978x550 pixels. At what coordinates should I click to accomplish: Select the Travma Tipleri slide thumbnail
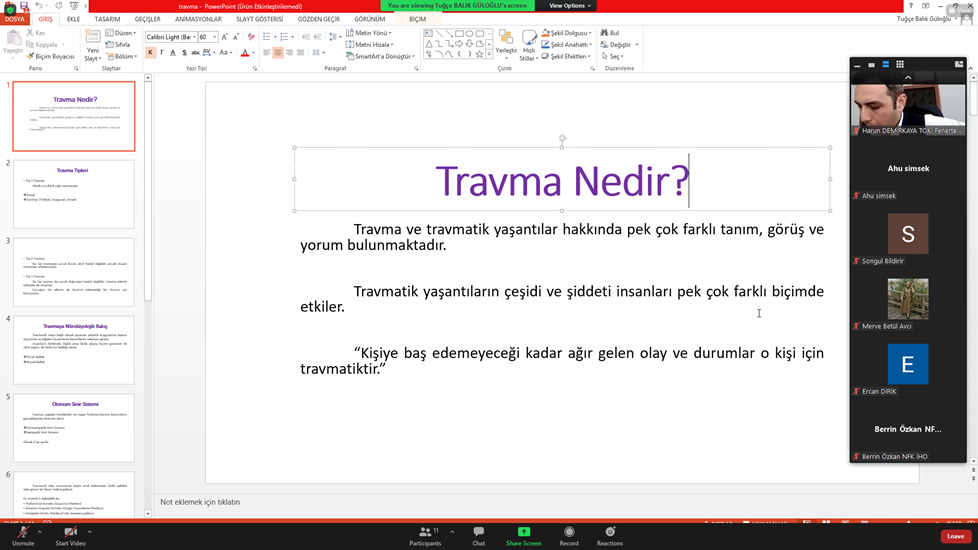[x=73, y=193]
